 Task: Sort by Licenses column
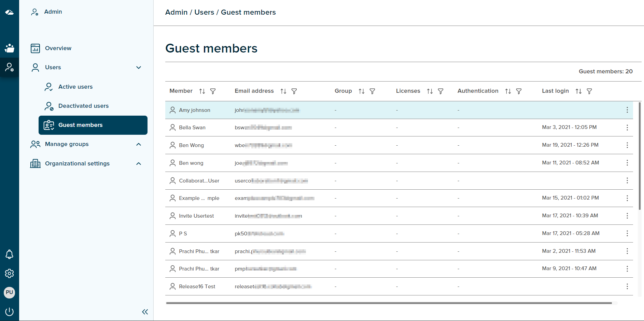coord(430,91)
